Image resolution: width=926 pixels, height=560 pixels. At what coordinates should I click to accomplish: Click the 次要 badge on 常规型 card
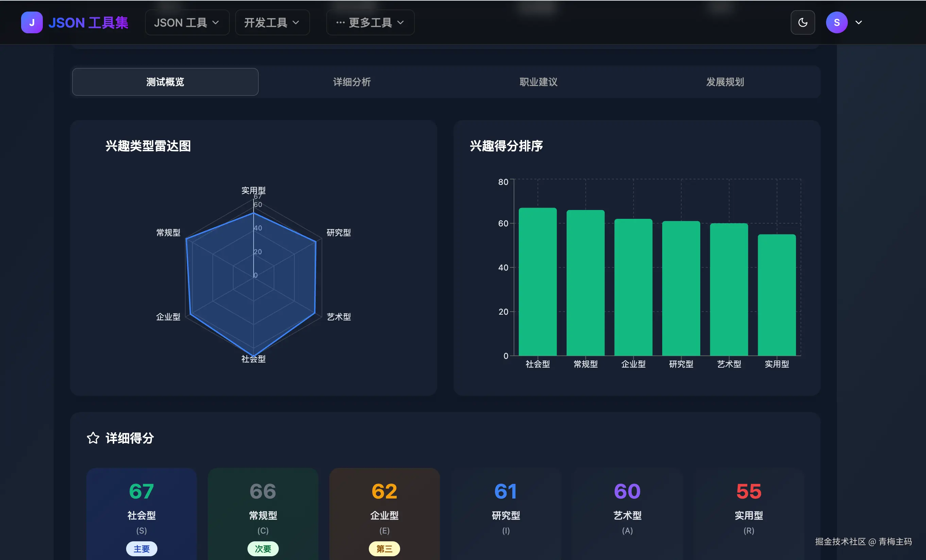click(263, 549)
